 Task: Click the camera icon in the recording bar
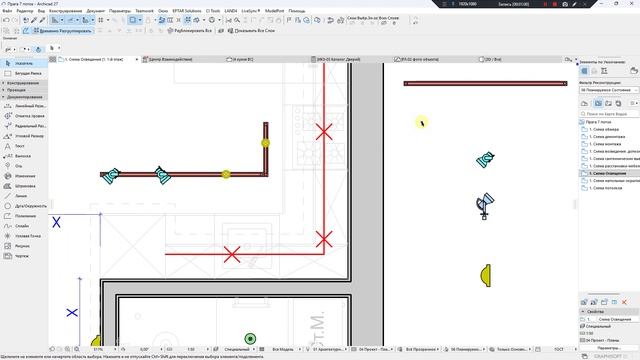565,4
